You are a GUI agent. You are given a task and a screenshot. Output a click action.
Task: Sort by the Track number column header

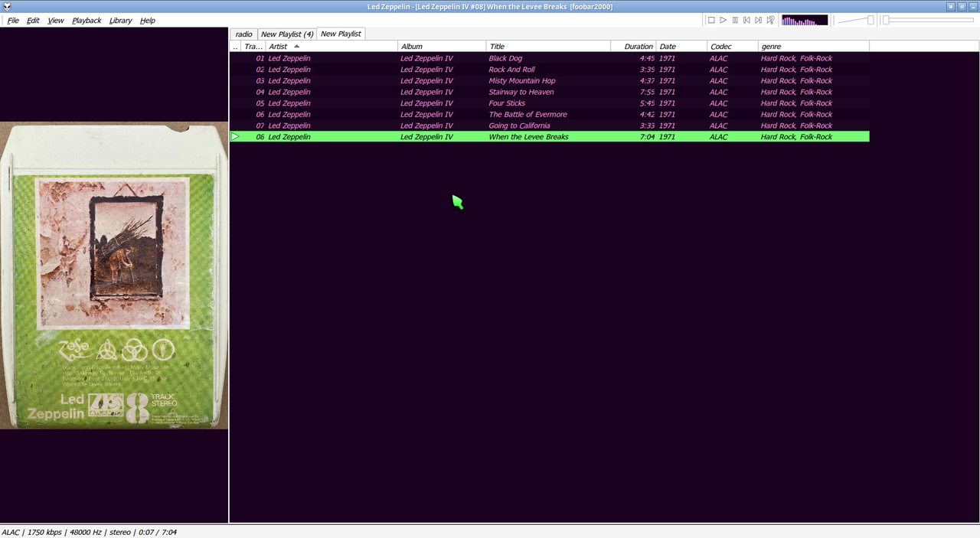click(253, 47)
